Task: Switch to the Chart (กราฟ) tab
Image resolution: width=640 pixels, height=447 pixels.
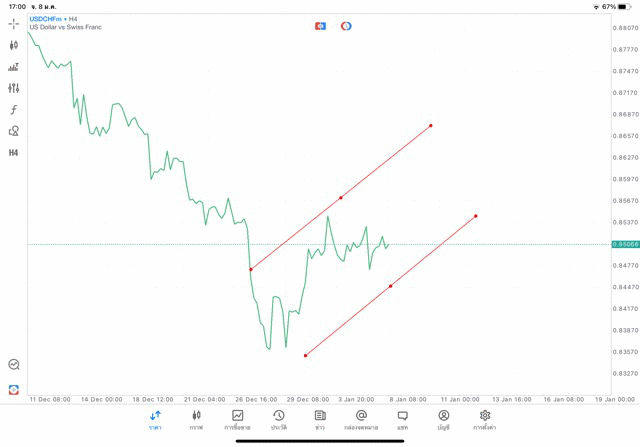Action: [196, 419]
